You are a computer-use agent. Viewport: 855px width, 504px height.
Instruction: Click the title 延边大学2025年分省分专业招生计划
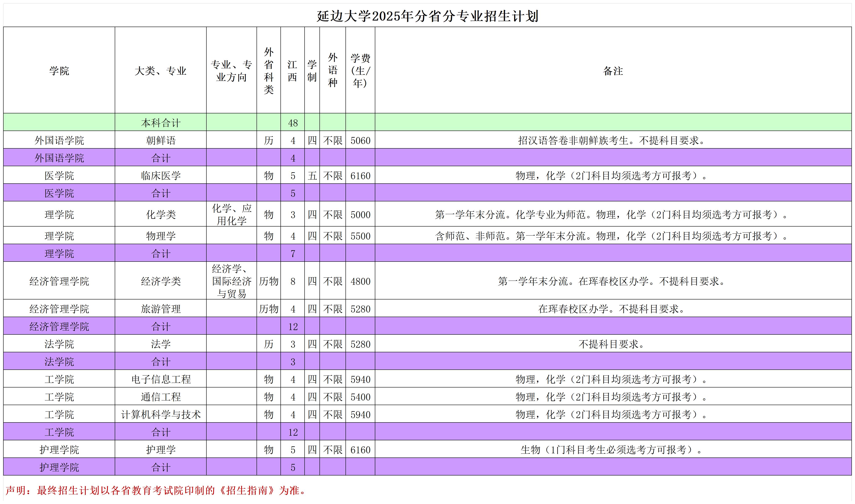[x=427, y=16]
